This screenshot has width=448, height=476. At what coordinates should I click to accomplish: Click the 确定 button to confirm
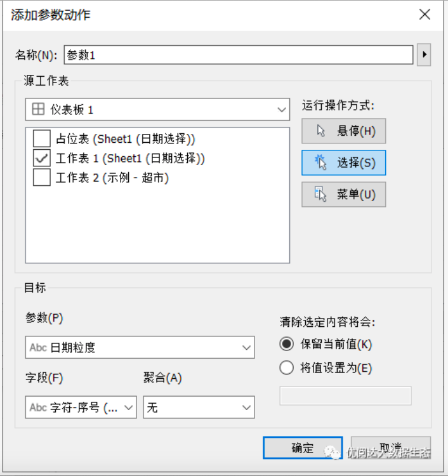click(303, 448)
